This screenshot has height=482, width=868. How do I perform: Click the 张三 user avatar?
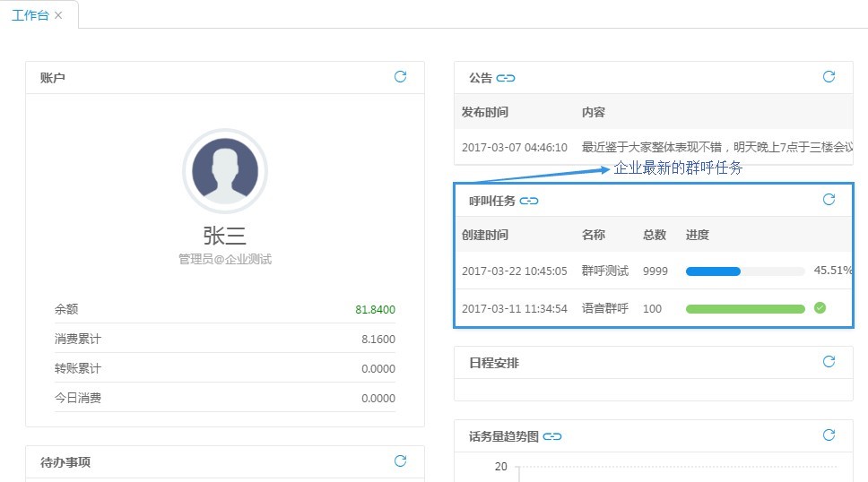tap(225, 170)
